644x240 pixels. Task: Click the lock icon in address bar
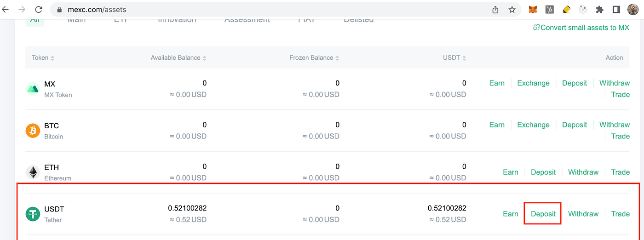point(59,10)
